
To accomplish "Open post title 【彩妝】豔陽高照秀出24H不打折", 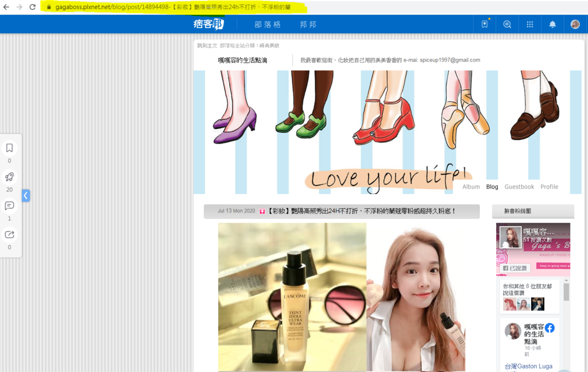I will click(362, 211).
